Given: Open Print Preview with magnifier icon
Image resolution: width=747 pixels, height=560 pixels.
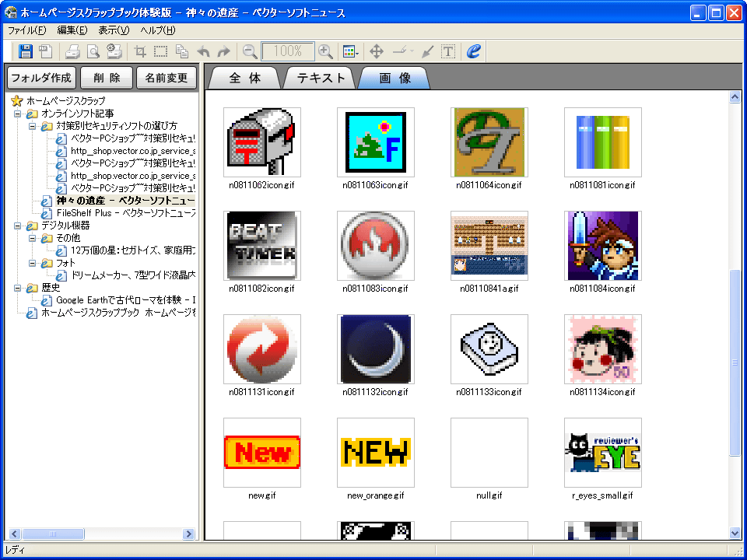Looking at the screenshot, I should tap(93, 51).
